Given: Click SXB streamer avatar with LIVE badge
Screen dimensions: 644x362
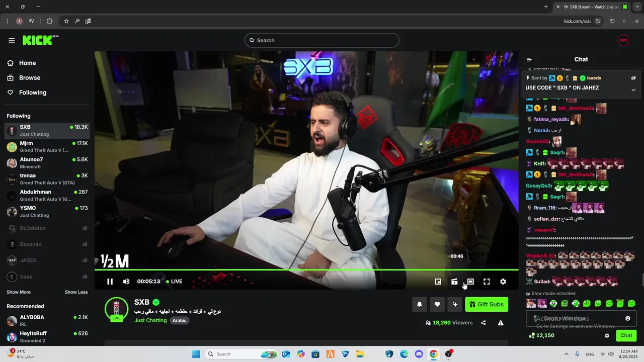Looking at the screenshot, I should tap(116, 309).
